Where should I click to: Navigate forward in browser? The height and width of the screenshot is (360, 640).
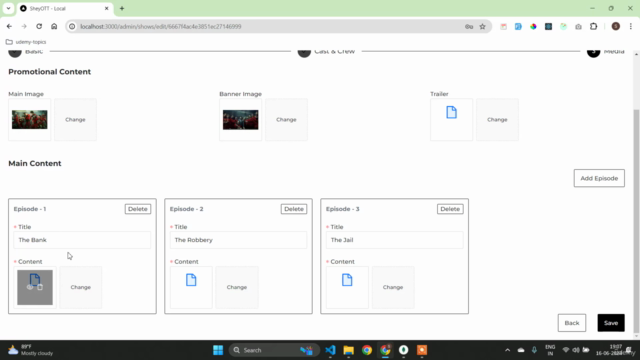click(24, 27)
